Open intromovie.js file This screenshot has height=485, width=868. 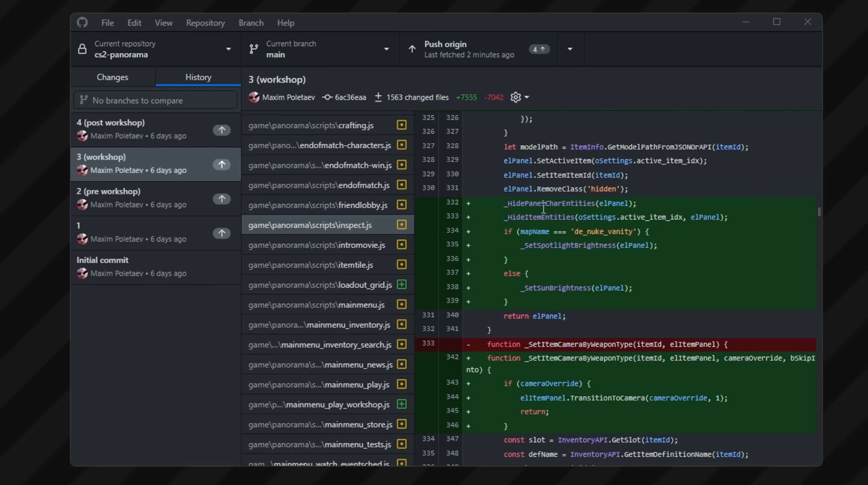pos(327,245)
